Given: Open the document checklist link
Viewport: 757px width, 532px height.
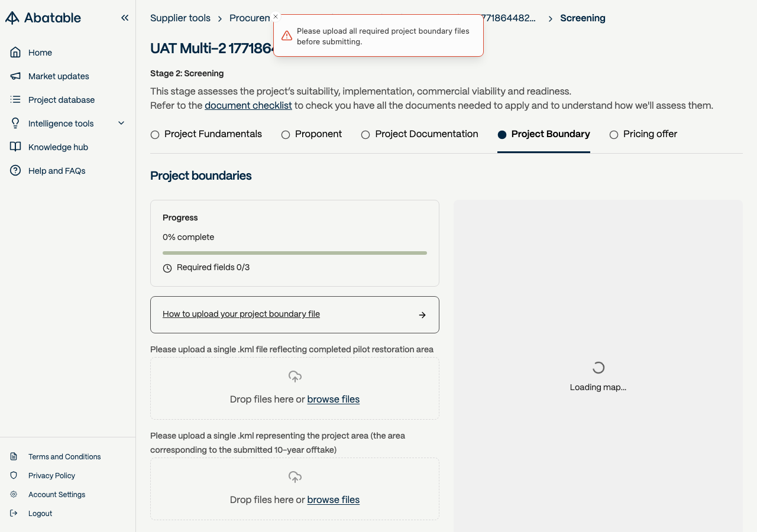Looking at the screenshot, I should (248, 106).
